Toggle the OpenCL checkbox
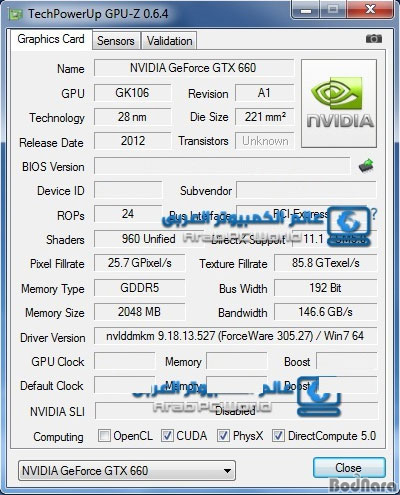The width and height of the screenshot is (400, 495). pyautogui.click(x=104, y=436)
